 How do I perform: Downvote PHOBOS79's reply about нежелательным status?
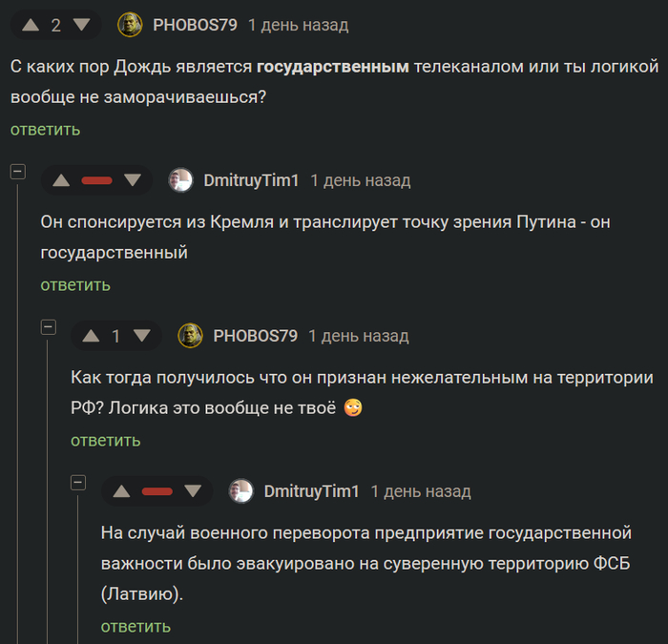click(142, 336)
